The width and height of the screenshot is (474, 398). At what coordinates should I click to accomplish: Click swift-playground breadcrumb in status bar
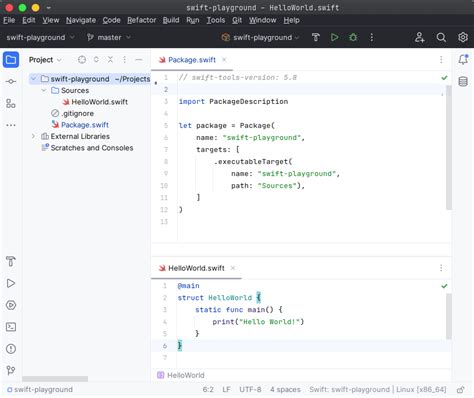tap(40, 389)
